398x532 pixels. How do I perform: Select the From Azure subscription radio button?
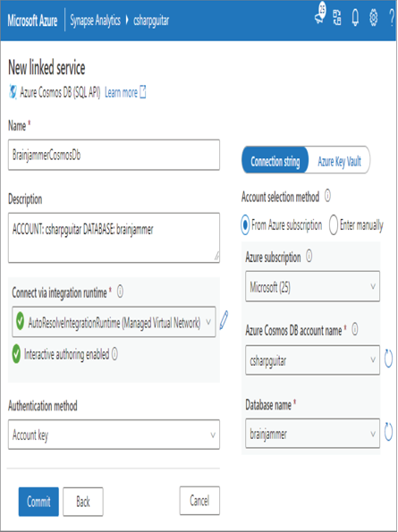[x=245, y=224]
